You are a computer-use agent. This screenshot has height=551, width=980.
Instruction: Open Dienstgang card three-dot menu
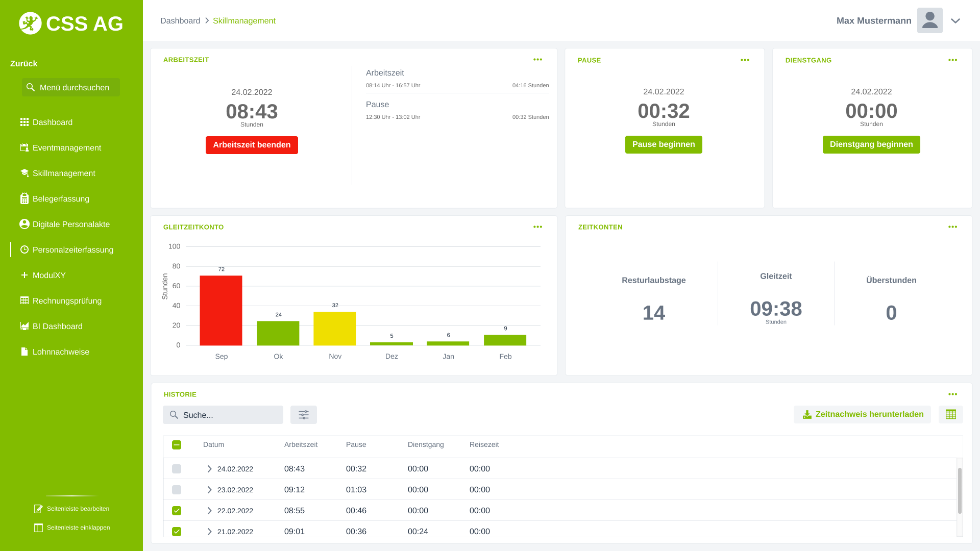pos(952,60)
